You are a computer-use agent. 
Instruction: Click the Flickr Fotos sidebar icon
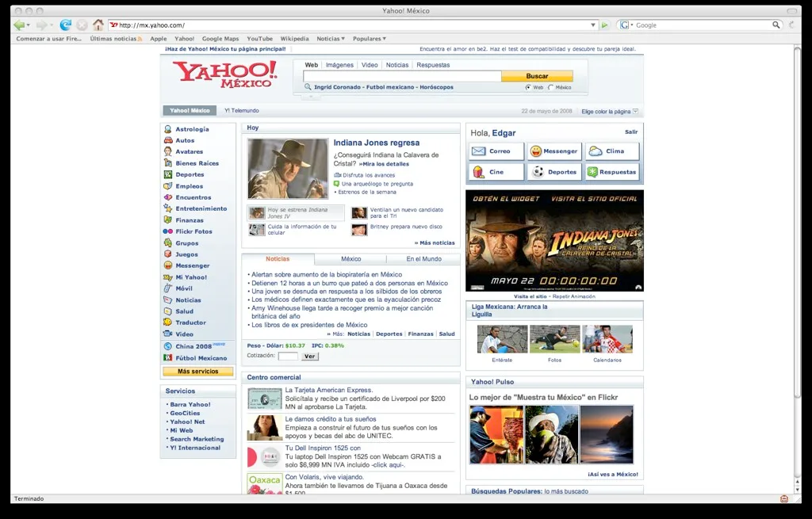[x=168, y=231]
